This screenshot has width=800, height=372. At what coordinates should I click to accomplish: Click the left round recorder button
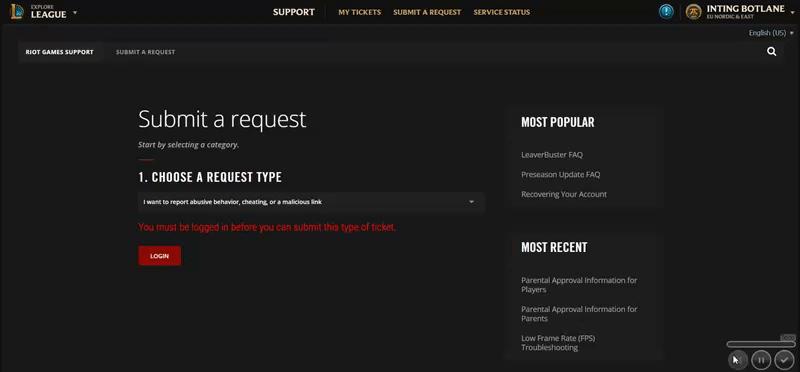point(737,360)
